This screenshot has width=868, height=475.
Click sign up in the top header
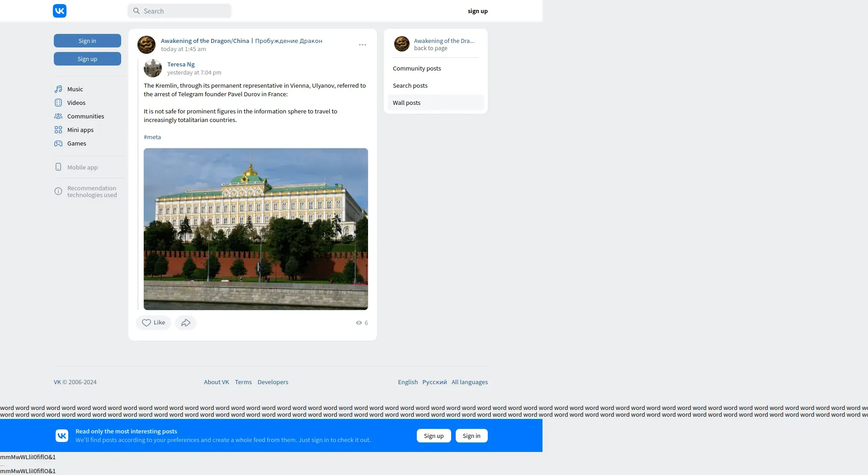click(478, 11)
